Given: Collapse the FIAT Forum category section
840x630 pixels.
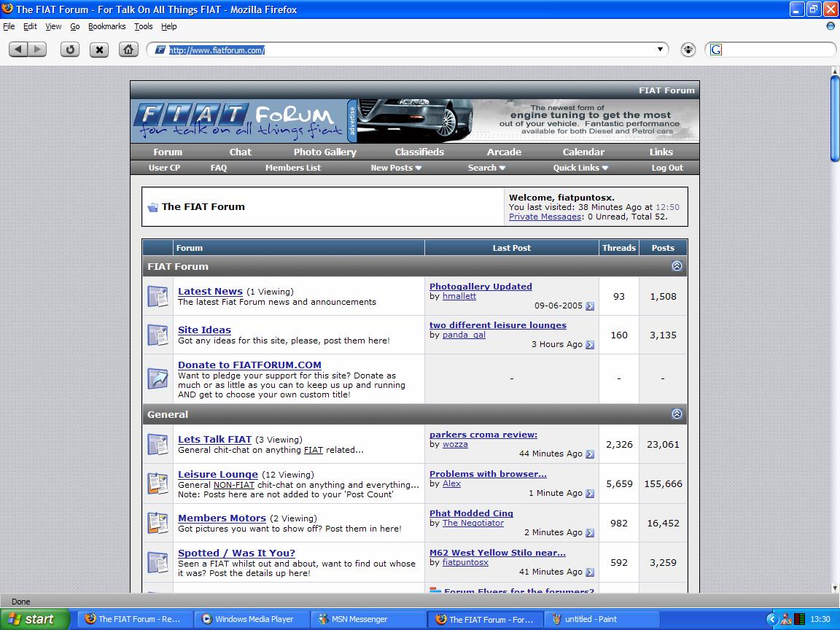Looking at the screenshot, I should click(677, 266).
